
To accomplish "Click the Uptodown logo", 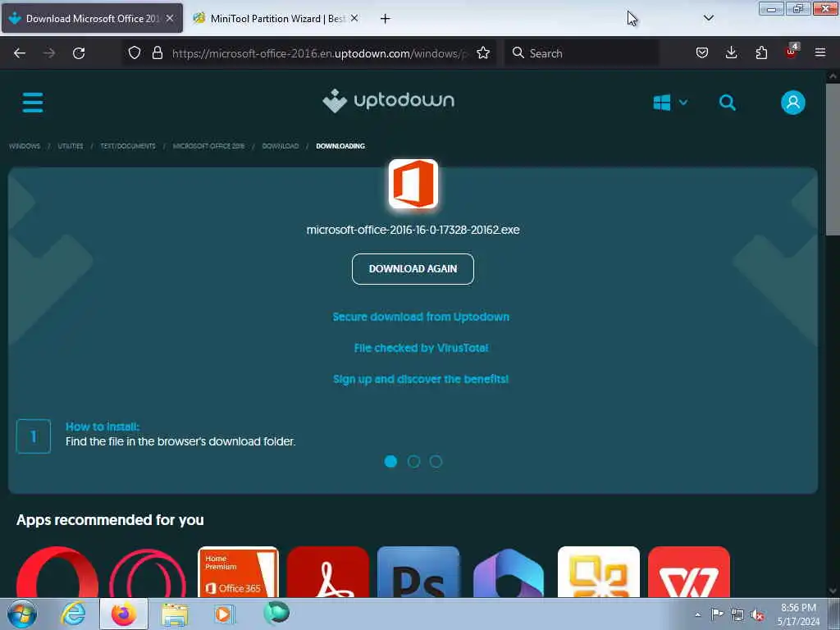I will pyautogui.click(x=388, y=101).
